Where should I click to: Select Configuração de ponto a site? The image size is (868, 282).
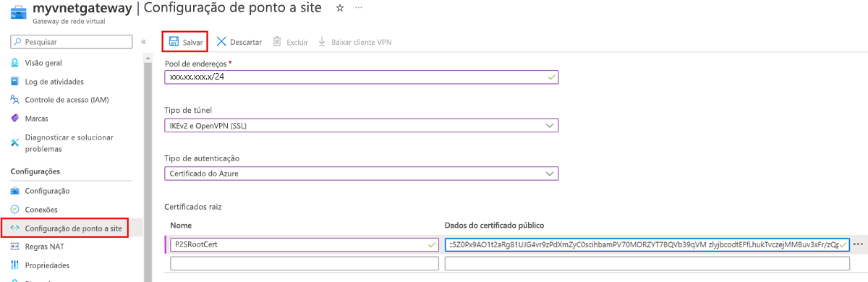coord(73,228)
